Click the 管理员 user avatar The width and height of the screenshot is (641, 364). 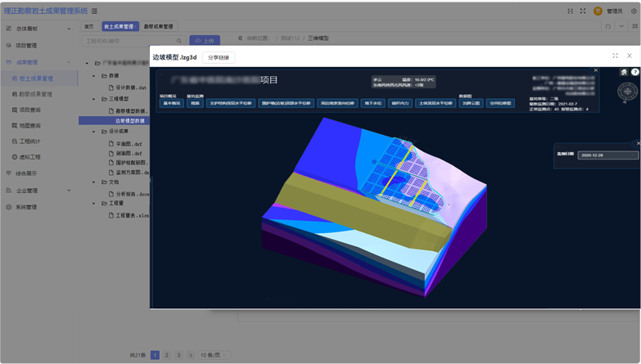[598, 11]
